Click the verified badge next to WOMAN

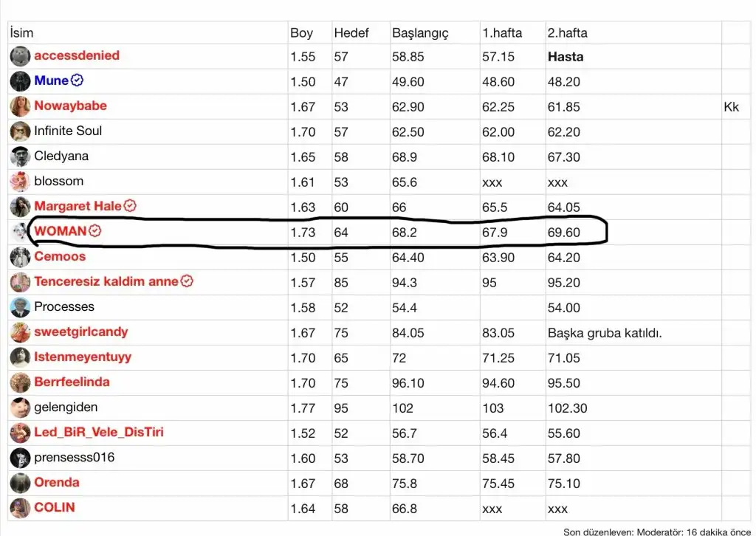94,231
